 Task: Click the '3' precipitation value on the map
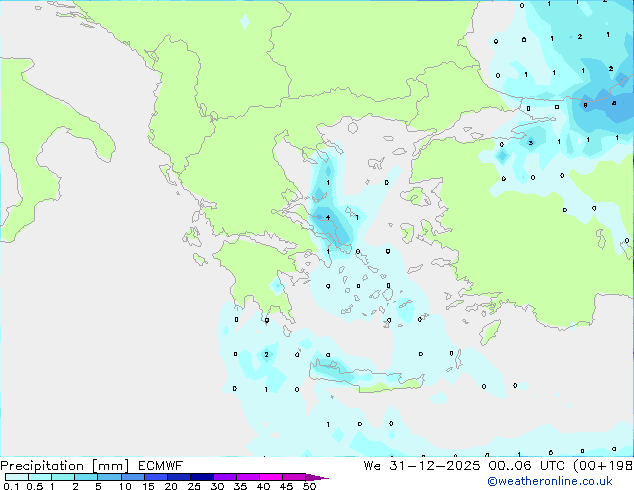tap(531, 143)
